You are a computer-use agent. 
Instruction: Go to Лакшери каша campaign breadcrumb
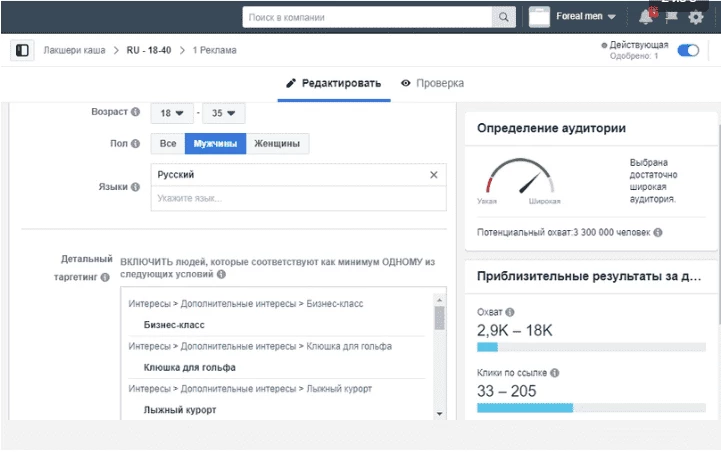click(x=74, y=50)
